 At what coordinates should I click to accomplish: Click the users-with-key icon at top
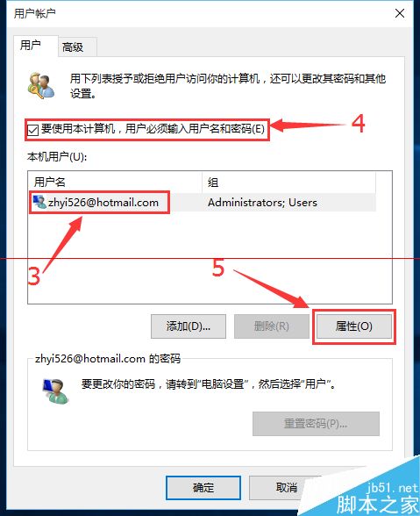(x=41, y=85)
